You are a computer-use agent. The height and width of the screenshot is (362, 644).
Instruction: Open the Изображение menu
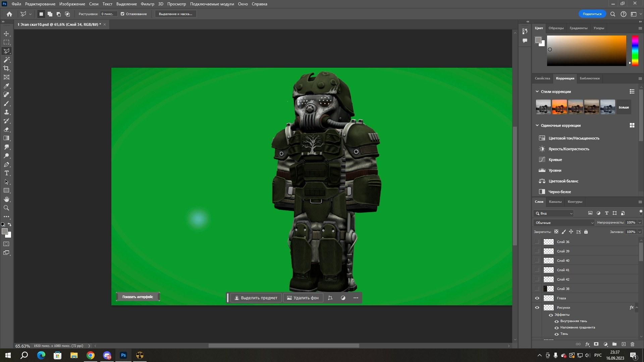tap(72, 4)
